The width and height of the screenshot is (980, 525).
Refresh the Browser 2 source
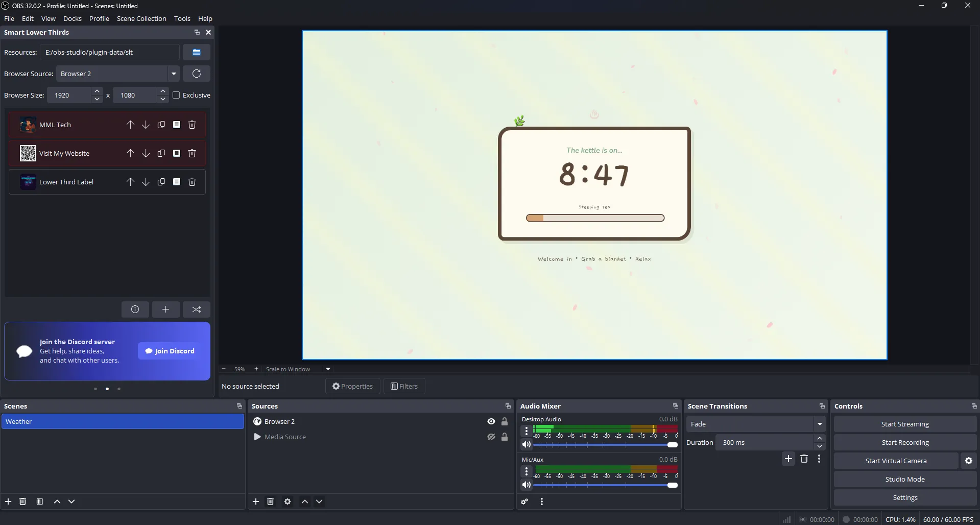point(196,74)
